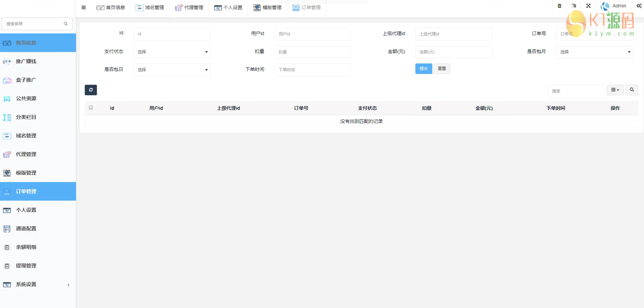Open 个人设置 from the sidebar icon
Screen dimensions: 644x308
click(x=7, y=210)
